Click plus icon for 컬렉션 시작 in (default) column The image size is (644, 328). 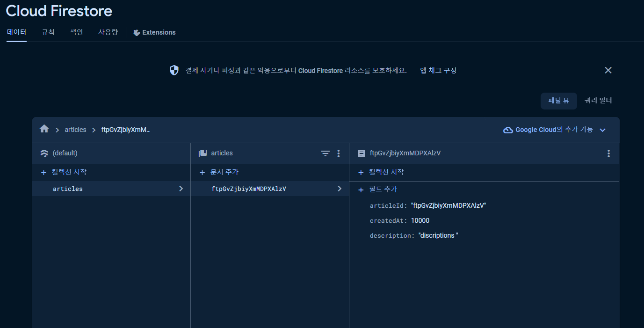(x=43, y=173)
